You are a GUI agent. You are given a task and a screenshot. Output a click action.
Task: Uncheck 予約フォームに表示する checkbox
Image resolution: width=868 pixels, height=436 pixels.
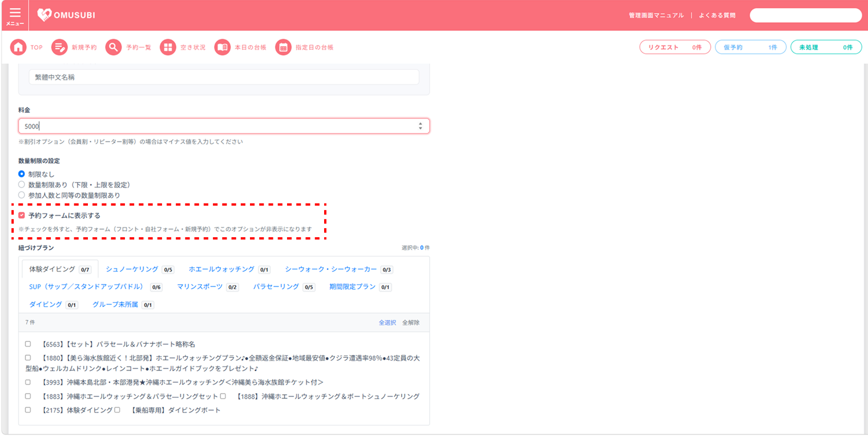[22, 215]
